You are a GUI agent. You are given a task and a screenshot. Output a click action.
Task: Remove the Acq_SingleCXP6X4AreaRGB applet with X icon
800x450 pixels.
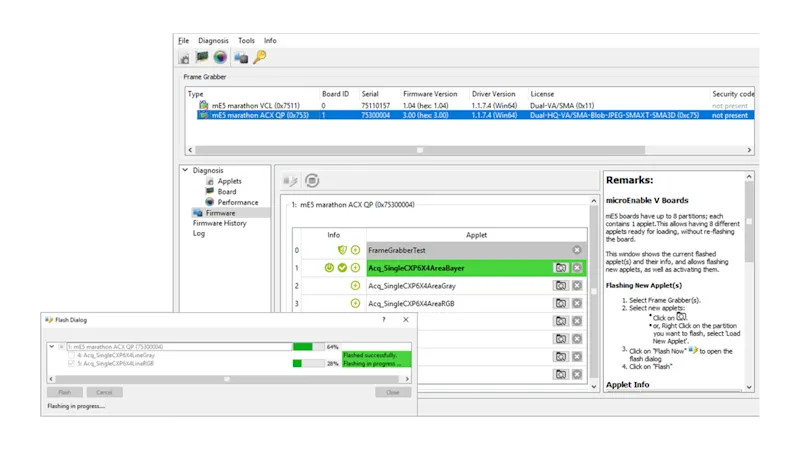coord(577,303)
